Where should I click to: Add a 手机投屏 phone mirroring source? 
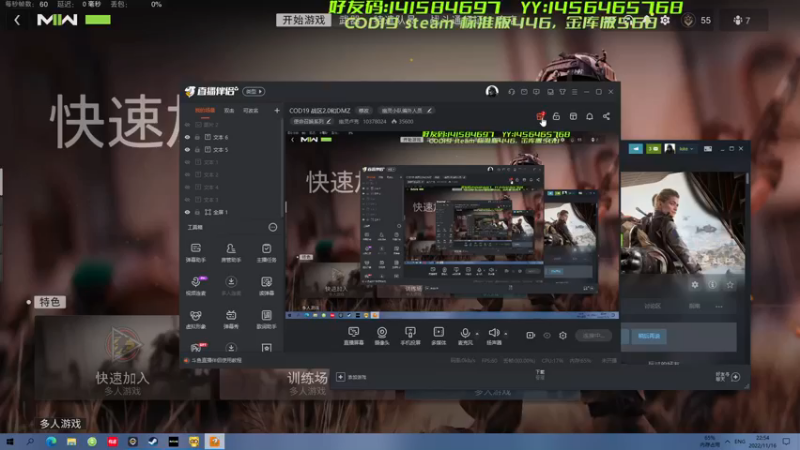pos(410,336)
